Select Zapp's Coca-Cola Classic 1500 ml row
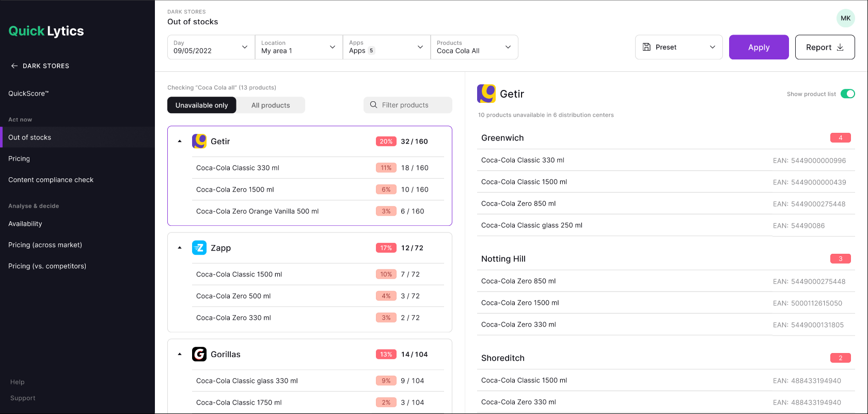This screenshot has width=868, height=414. tap(318, 274)
